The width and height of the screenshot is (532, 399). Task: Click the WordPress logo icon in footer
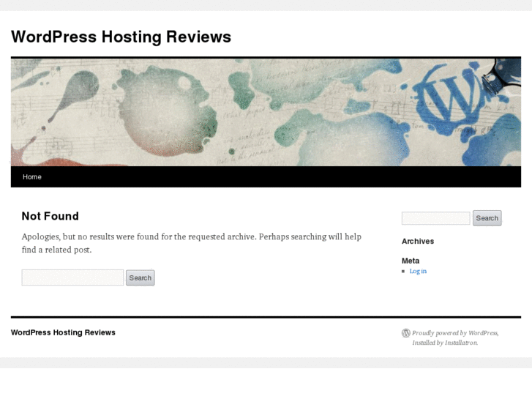[406, 333]
